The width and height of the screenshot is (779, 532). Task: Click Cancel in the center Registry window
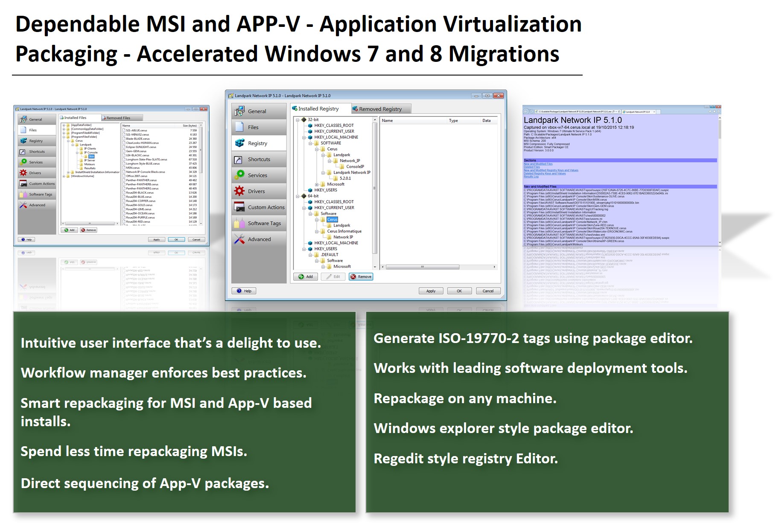pyautogui.click(x=488, y=291)
